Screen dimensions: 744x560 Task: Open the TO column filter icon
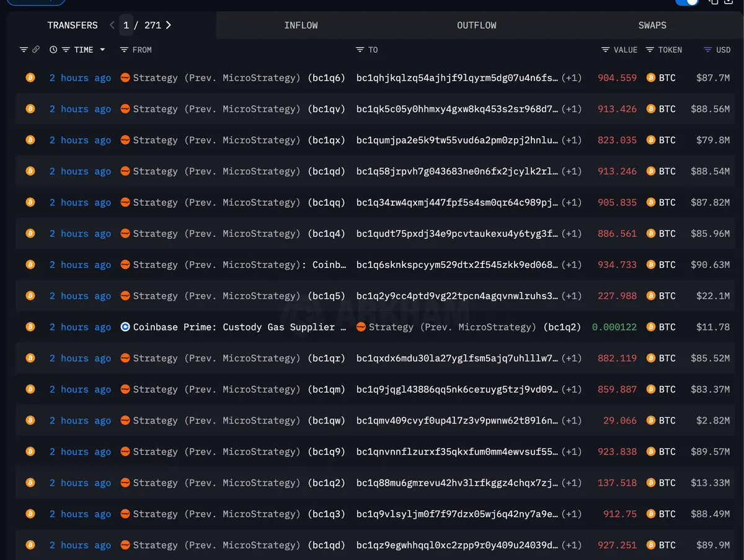(360, 50)
